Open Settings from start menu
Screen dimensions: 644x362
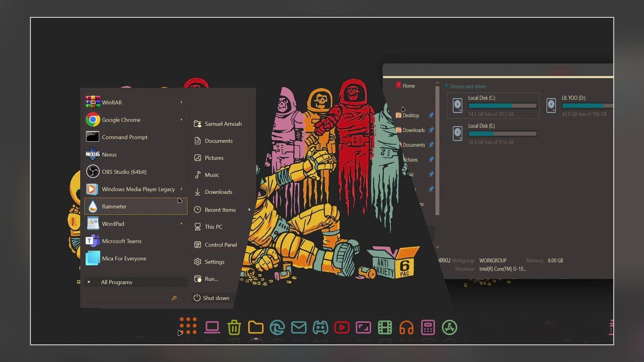pos(209,262)
